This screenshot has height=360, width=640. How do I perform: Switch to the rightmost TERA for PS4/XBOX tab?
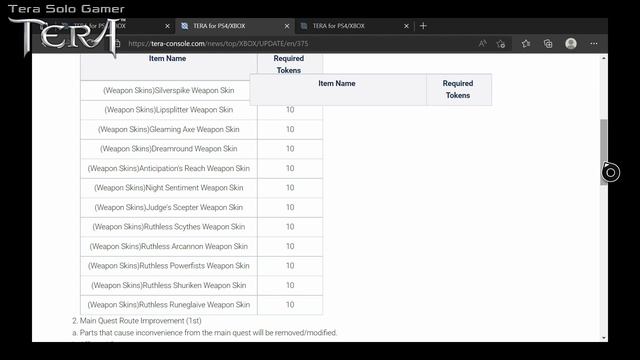click(354, 26)
